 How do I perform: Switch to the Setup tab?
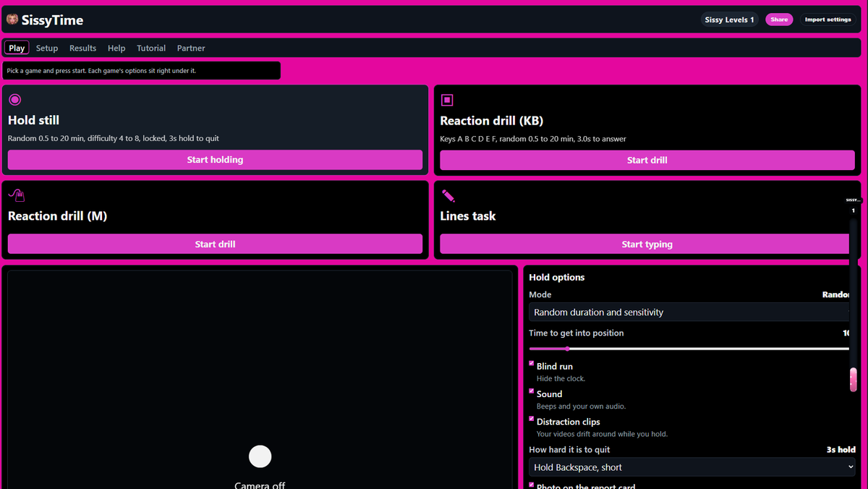click(47, 48)
